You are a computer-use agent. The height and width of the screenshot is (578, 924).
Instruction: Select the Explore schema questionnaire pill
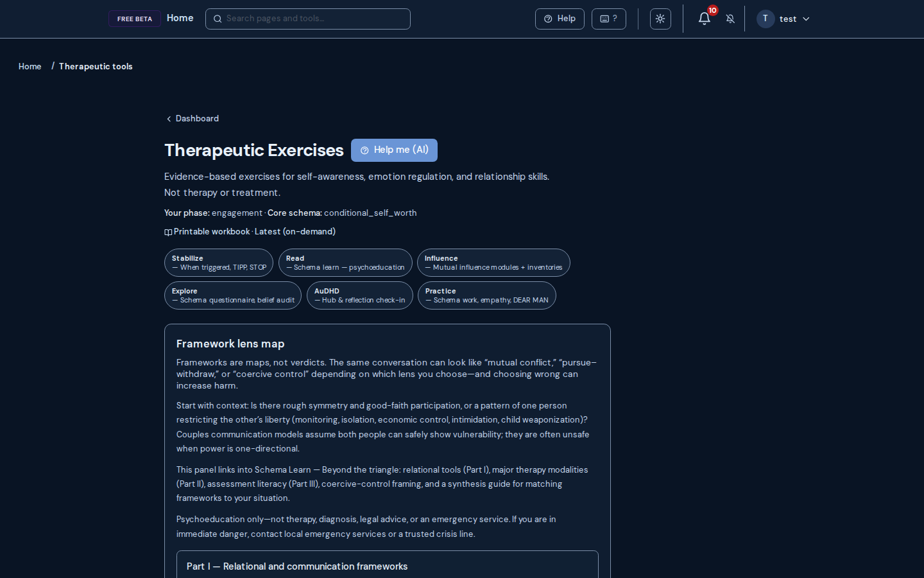233,295
